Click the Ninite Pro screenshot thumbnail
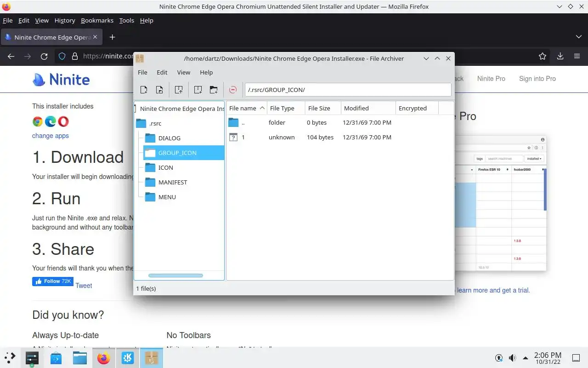 point(501,203)
